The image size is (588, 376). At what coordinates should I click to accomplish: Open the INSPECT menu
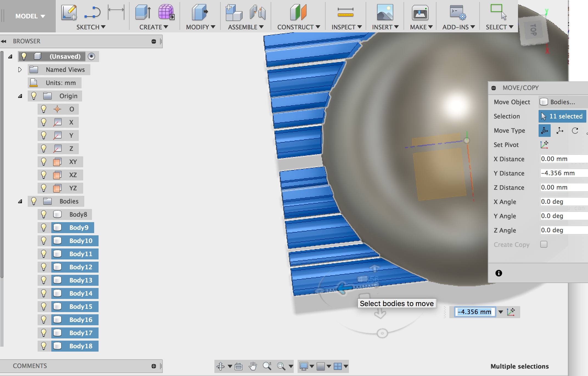tap(346, 27)
